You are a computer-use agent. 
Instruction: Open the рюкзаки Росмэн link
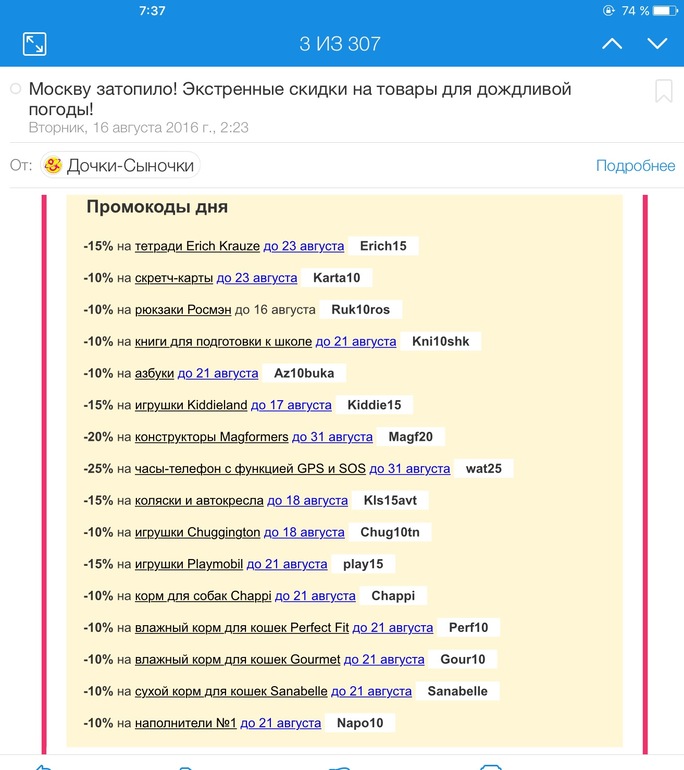coord(183,310)
